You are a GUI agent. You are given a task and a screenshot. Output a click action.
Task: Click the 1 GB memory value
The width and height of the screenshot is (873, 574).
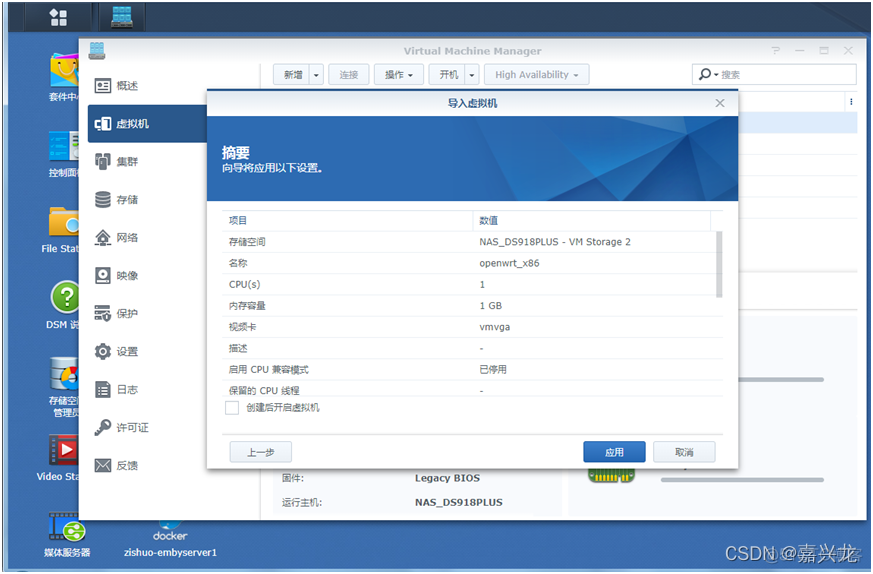click(x=491, y=306)
